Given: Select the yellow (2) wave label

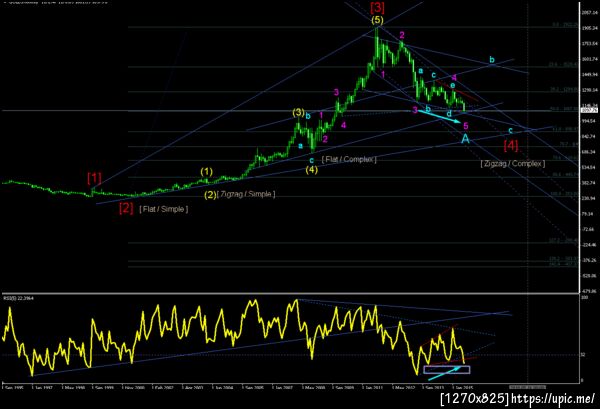Looking at the screenshot, I should [210, 195].
